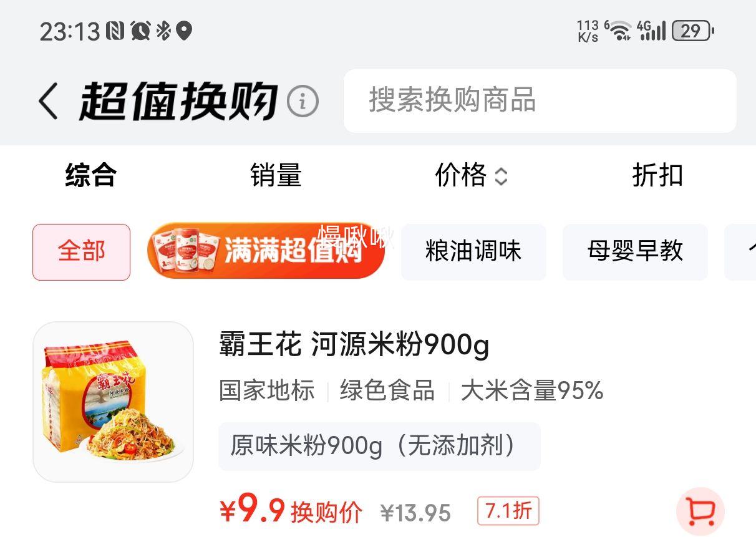Tap the back arrow icon
Image resolution: width=756 pixels, height=537 pixels.
coord(49,101)
